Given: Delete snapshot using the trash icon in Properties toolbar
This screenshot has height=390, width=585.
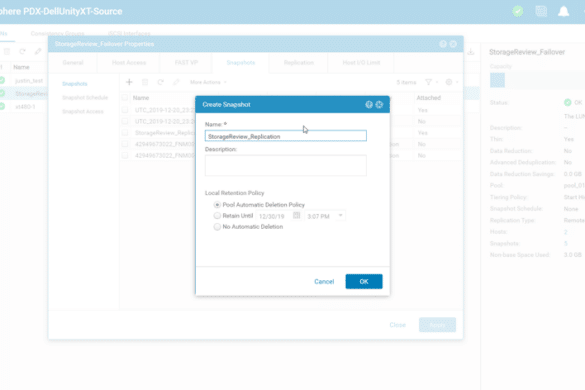Looking at the screenshot, I should coord(145,82).
